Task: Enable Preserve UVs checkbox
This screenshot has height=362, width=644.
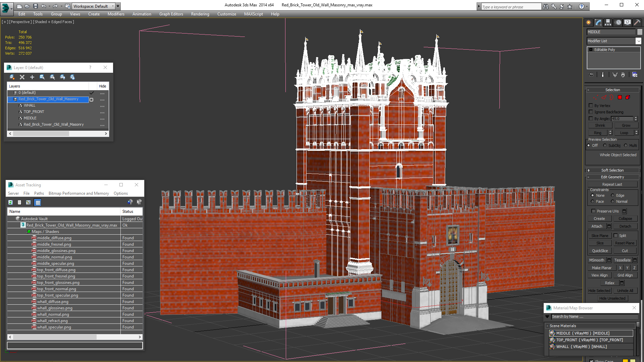Action: click(x=593, y=211)
